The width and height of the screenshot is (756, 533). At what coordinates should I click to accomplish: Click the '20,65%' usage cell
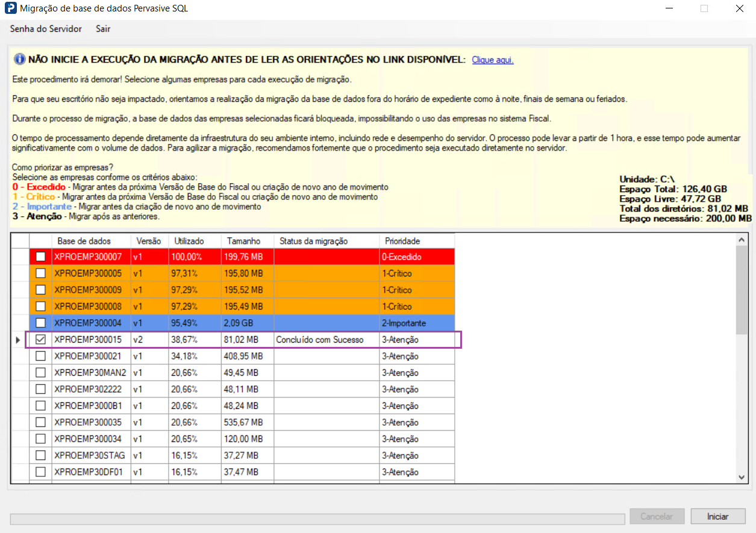point(195,439)
